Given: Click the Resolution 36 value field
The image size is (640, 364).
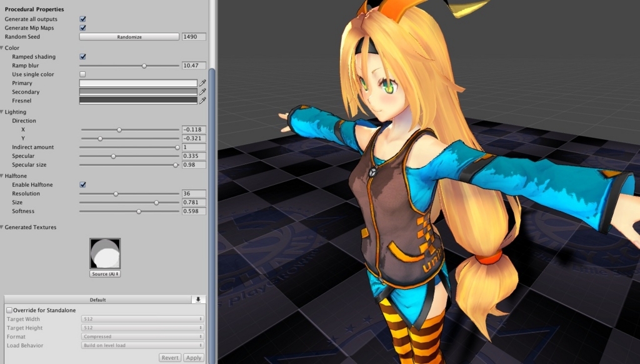Looking at the screenshot, I should [x=194, y=194].
